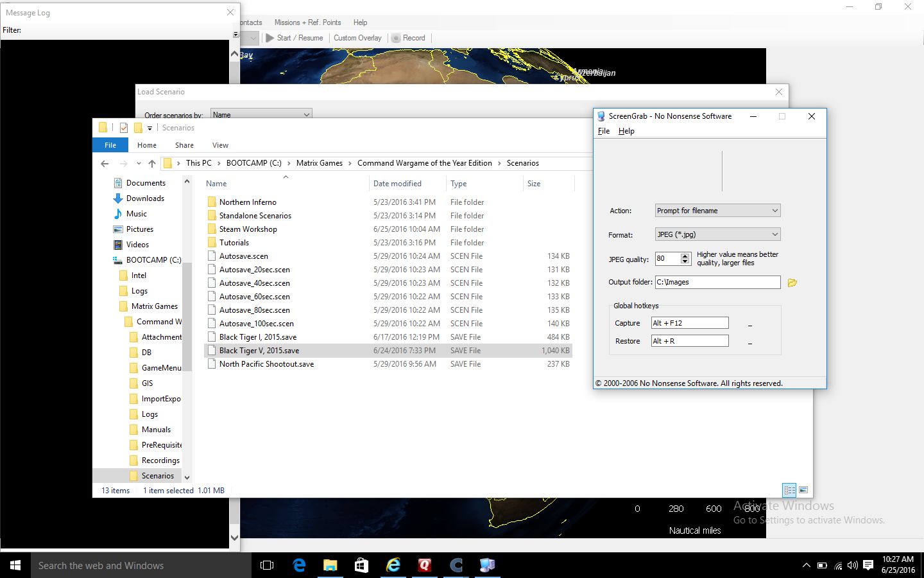The image size is (924, 578).
Task: Open Microsoft Edge from the taskbar
Action: (299, 565)
